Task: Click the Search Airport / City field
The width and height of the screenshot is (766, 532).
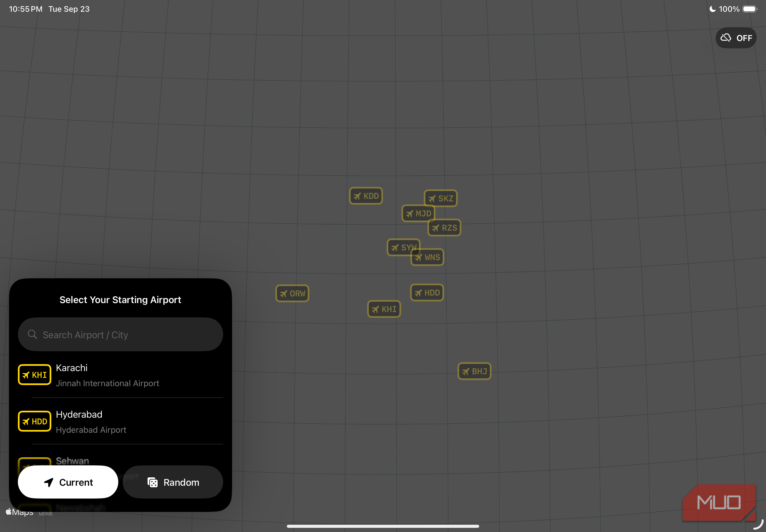Action: pyautogui.click(x=121, y=334)
